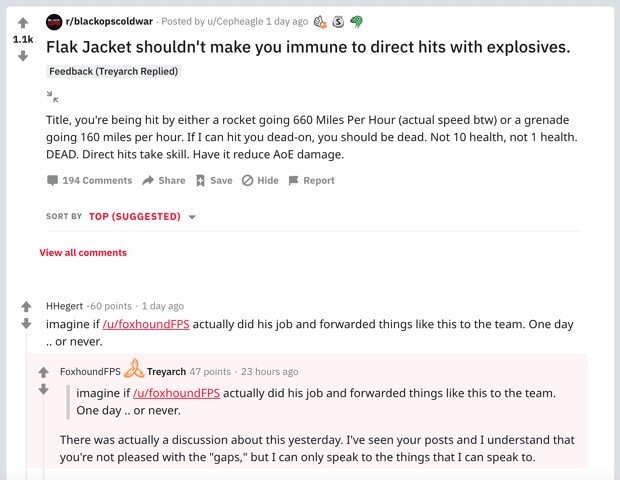Upvote FoxhoundFPS's reply
This screenshot has width=620, height=480.
(x=43, y=372)
